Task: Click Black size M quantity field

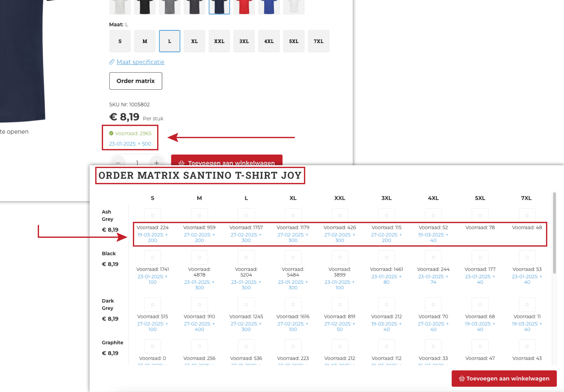Action: (x=199, y=257)
